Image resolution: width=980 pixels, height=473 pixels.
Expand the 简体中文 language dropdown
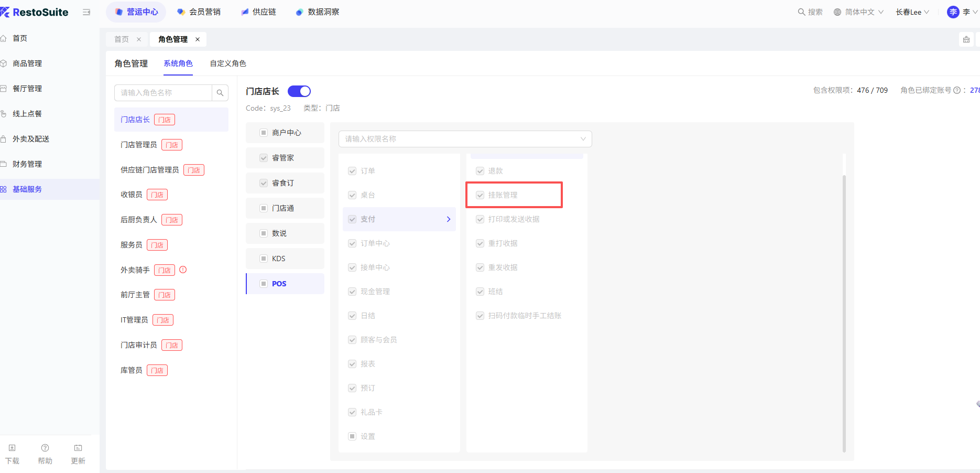tap(859, 12)
